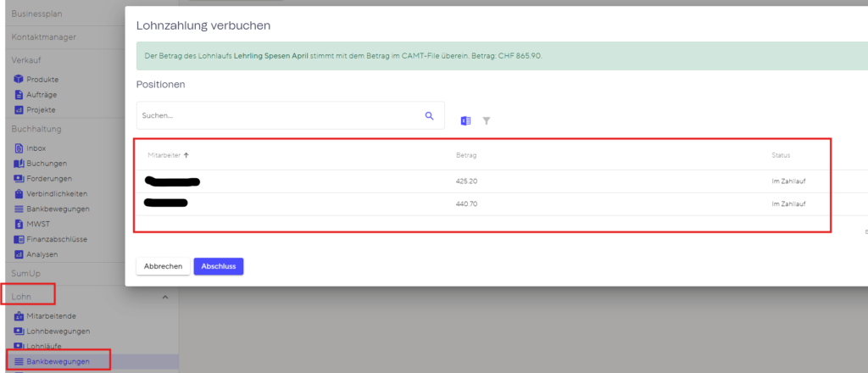This screenshot has height=373, width=868.
Task: Open the Kontaktmanager menu section
Action: pyautogui.click(x=44, y=37)
